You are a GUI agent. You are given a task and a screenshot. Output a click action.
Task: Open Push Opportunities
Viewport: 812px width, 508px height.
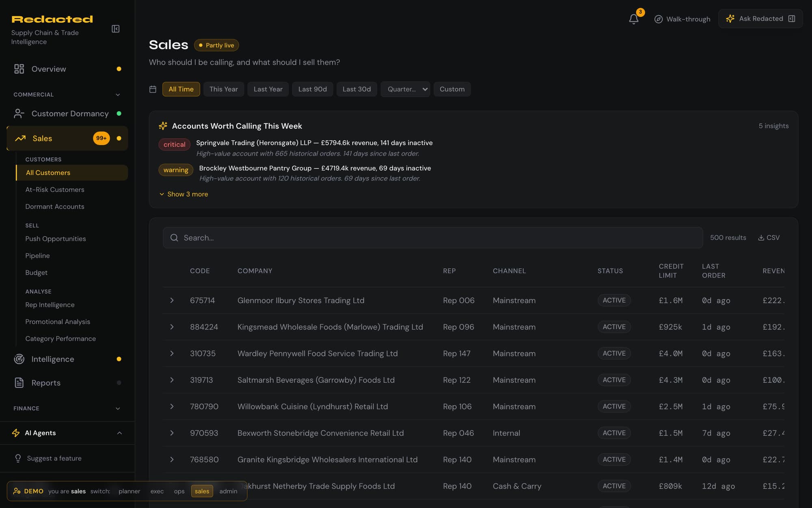click(x=56, y=239)
